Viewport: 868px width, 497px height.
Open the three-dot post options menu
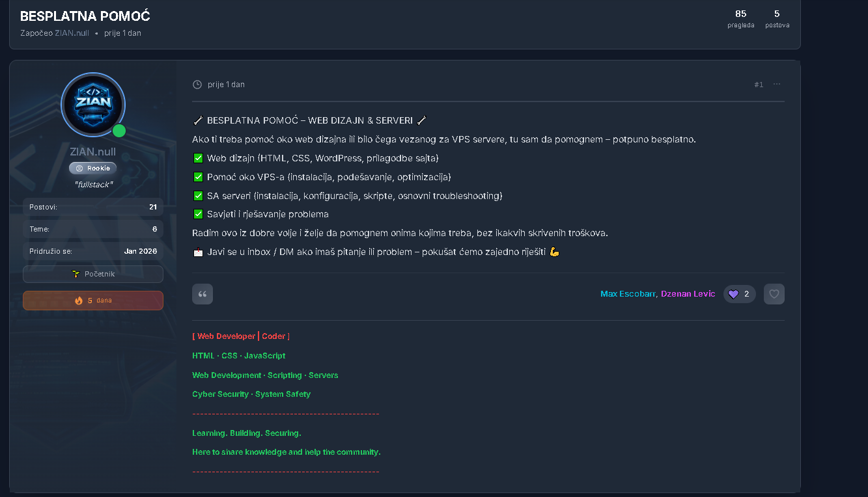click(777, 85)
